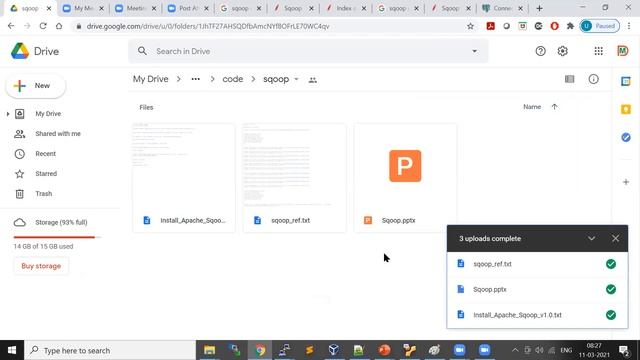Close the uploads complete panel
Viewport: 640px width, 360px height.
(x=616, y=238)
